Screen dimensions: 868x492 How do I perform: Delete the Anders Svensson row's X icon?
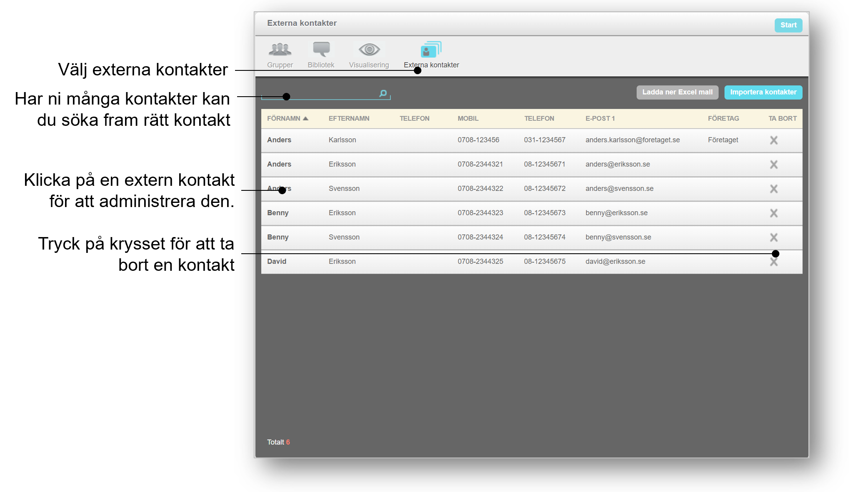pyautogui.click(x=774, y=189)
